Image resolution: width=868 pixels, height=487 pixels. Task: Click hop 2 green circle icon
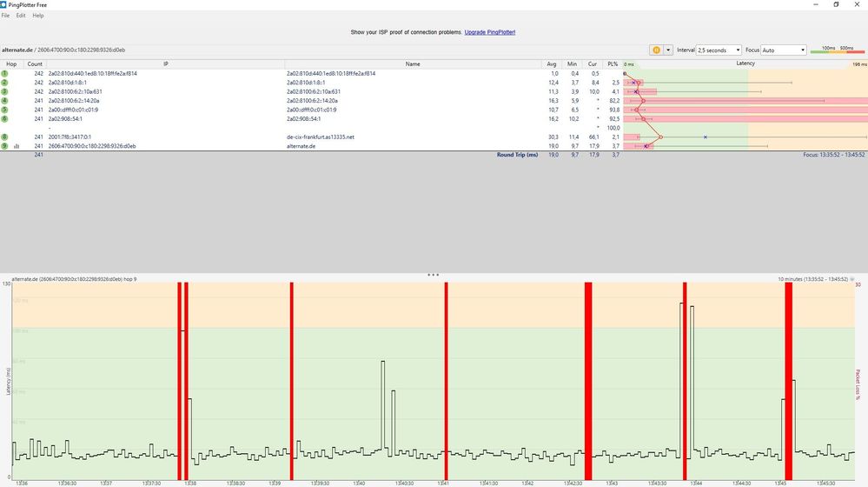tap(4, 83)
